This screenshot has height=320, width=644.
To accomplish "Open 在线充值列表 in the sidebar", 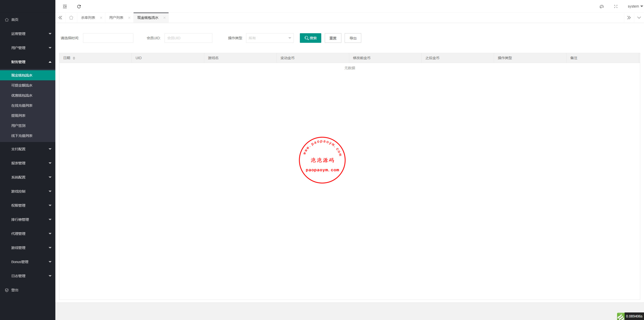I will point(28,105).
